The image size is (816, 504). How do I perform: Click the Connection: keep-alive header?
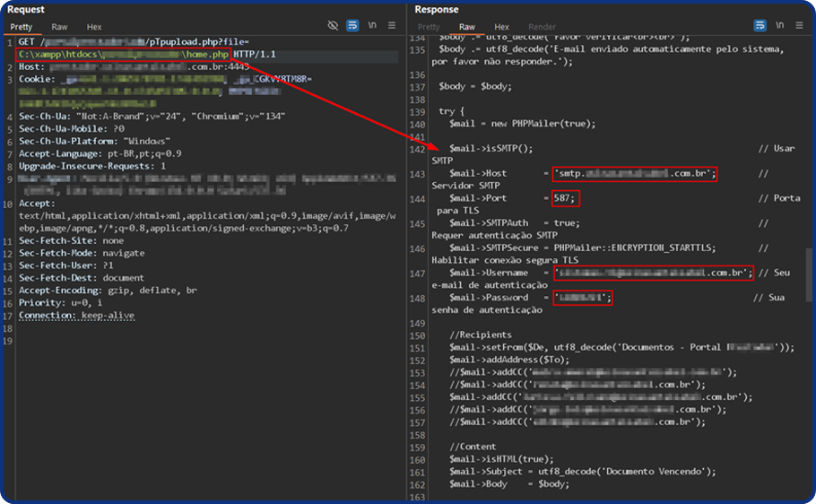point(76,316)
